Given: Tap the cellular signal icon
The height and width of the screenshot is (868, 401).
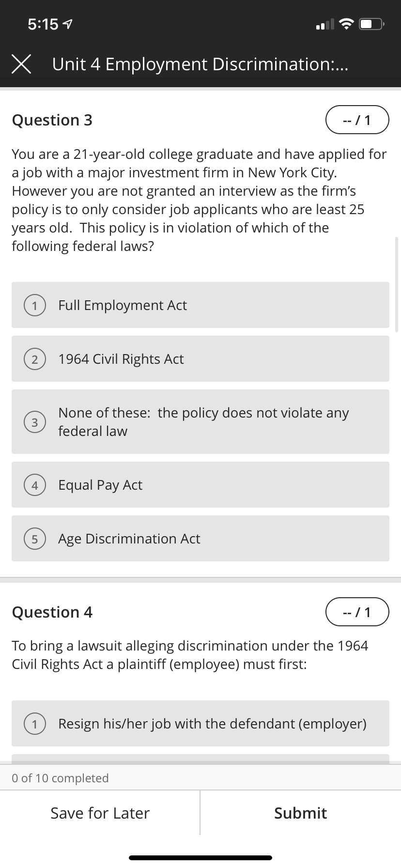Looking at the screenshot, I should click(x=324, y=24).
